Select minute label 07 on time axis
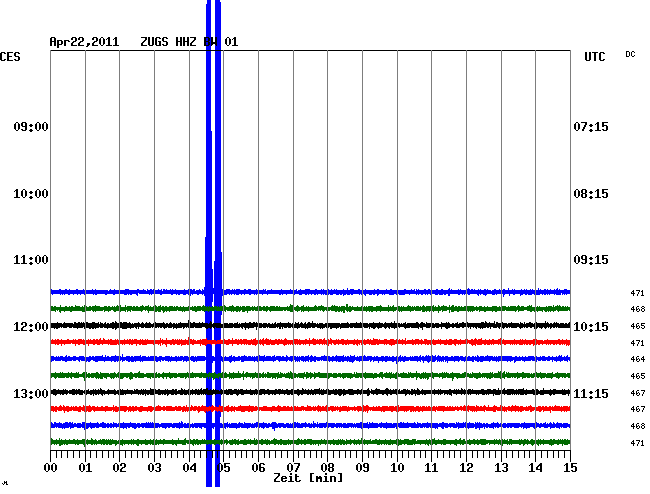Viewport: 650px width, 494px height. coord(293,468)
